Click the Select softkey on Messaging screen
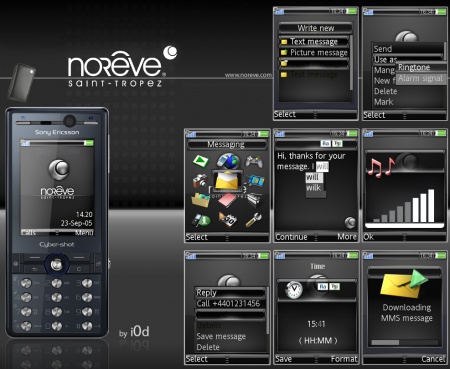 click(x=197, y=237)
